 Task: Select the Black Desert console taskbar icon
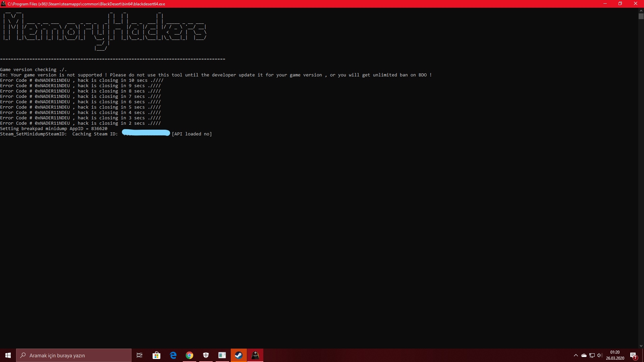(255, 355)
